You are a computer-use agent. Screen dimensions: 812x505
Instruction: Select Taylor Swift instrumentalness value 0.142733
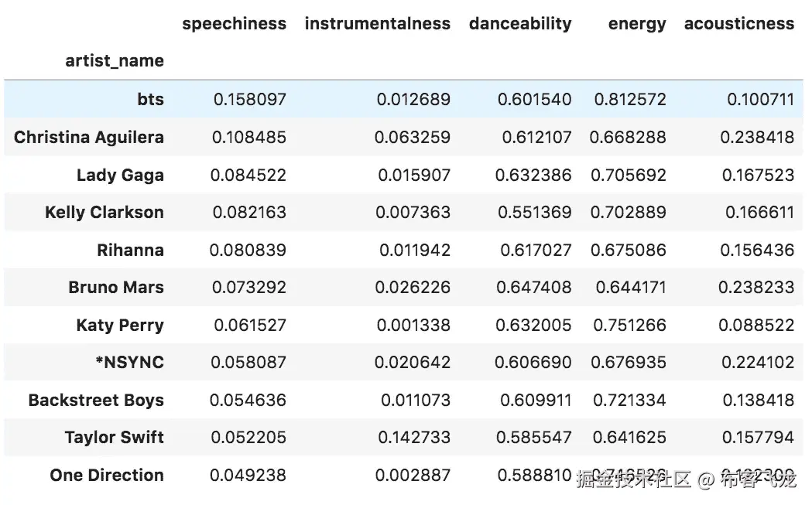click(x=414, y=438)
